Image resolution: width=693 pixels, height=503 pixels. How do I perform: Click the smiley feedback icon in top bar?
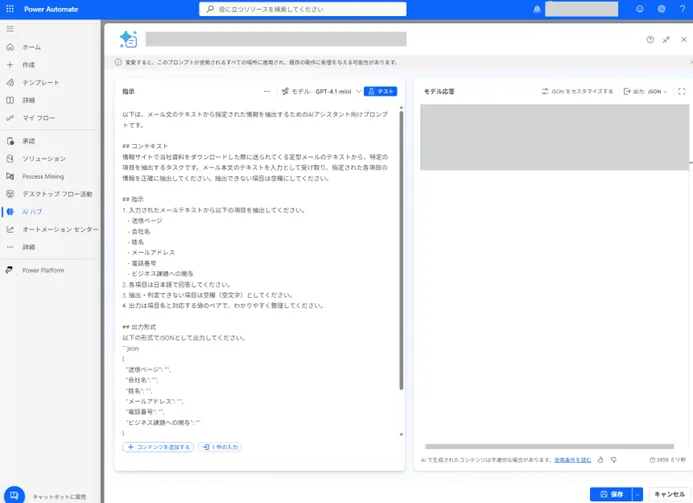[x=640, y=9]
